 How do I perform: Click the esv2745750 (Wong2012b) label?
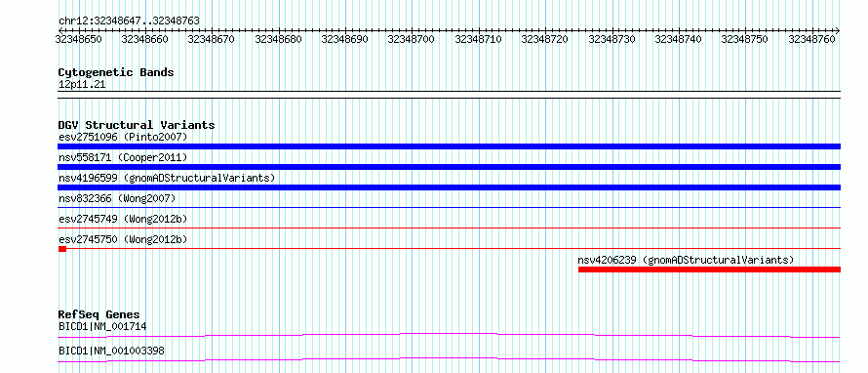coord(123,239)
